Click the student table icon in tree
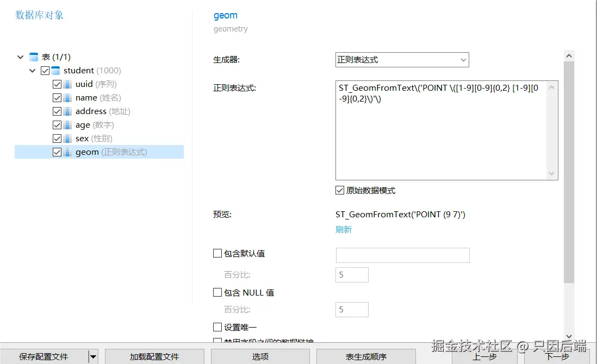 pos(55,70)
